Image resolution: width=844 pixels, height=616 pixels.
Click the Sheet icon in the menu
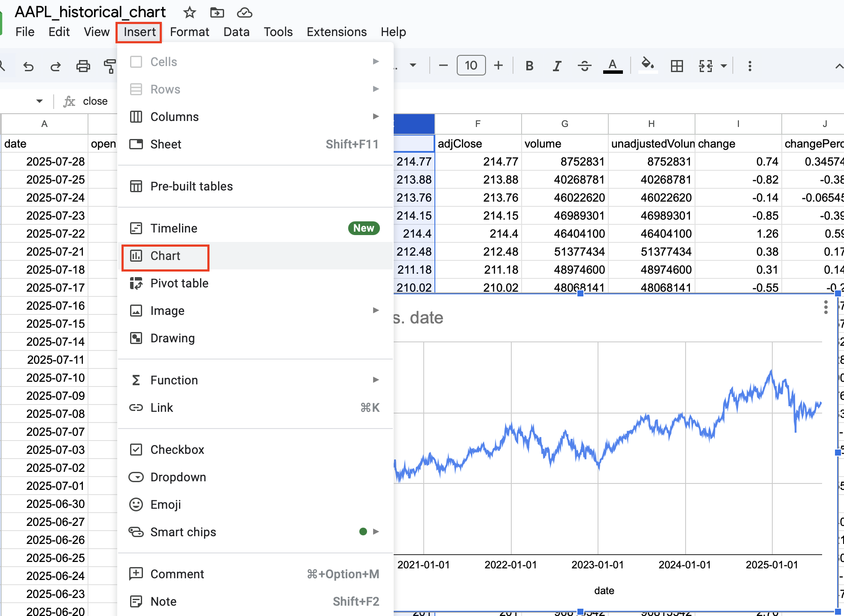(136, 144)
